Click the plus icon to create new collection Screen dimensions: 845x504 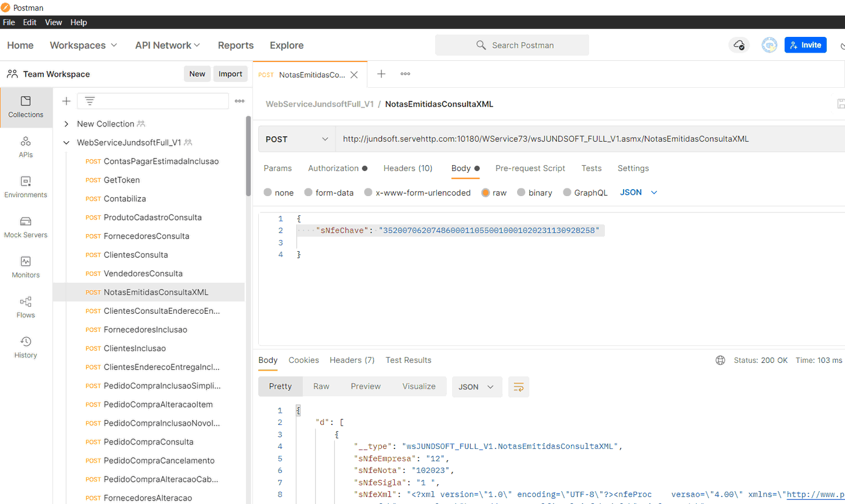(66, 101)
